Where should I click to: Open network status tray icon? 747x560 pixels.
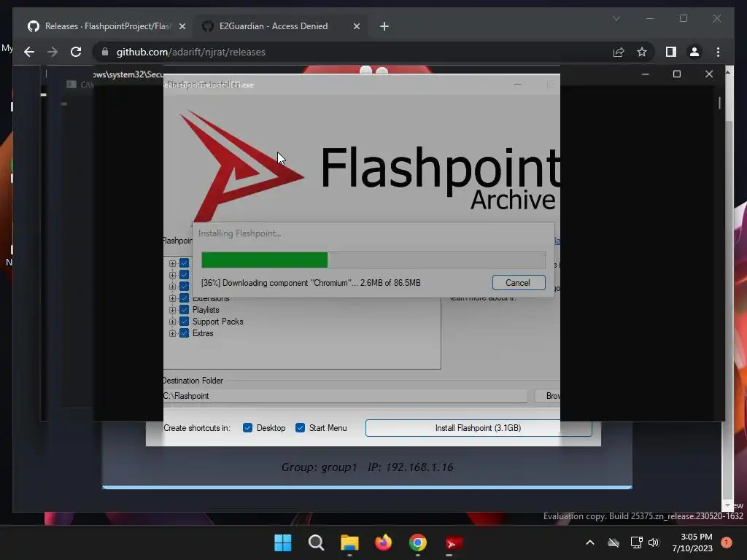coord(636,542)
